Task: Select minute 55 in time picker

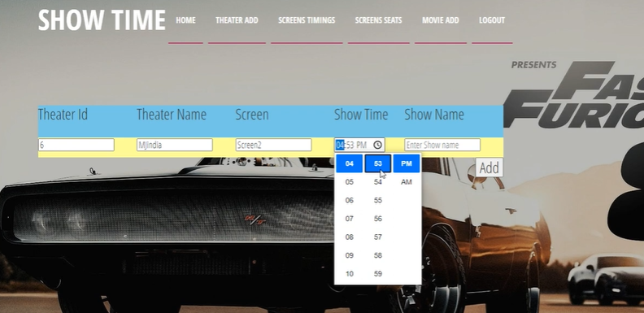Action: coord(378,201)
